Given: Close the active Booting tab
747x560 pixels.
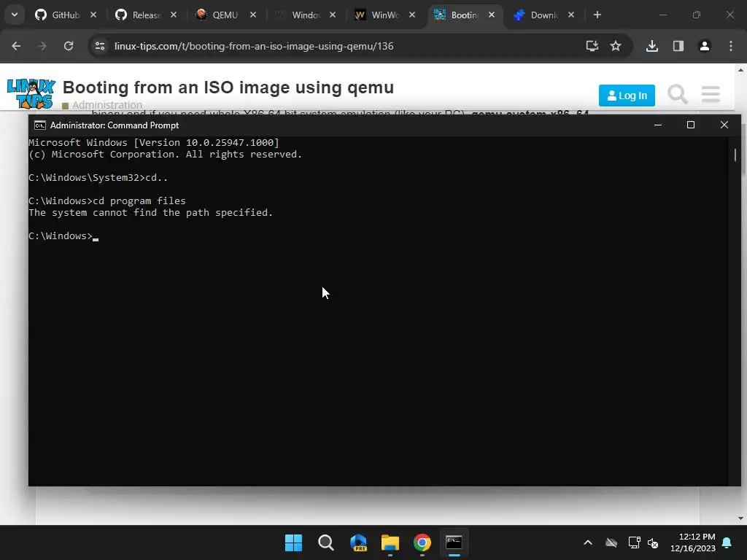Looking at the screenshot, I should pyautogui.click(x=492, y=15).
